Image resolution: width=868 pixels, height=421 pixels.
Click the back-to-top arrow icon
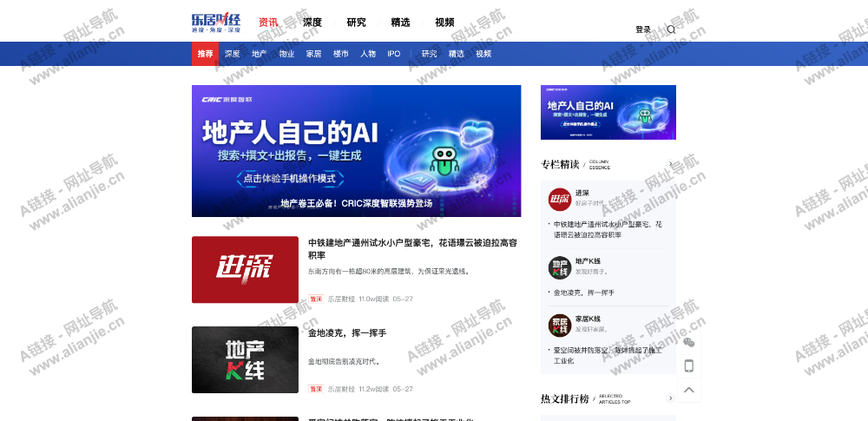coord(688,390)
